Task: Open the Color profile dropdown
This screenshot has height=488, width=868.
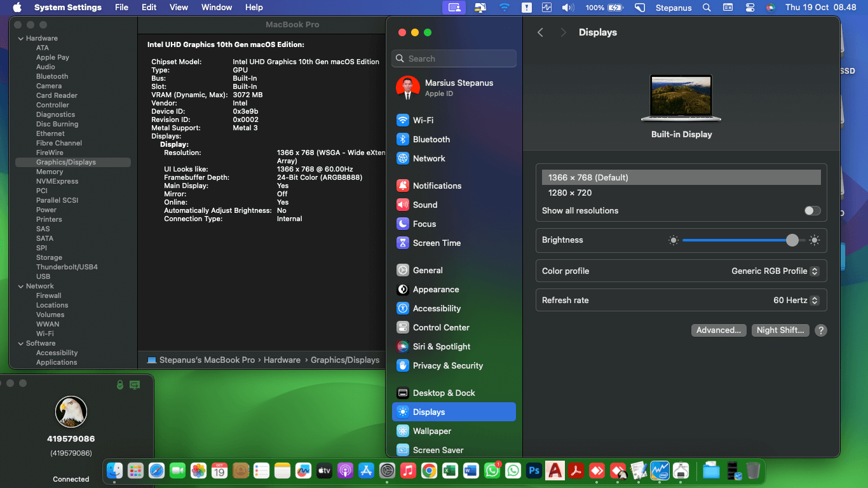Action: coord(775,271)
